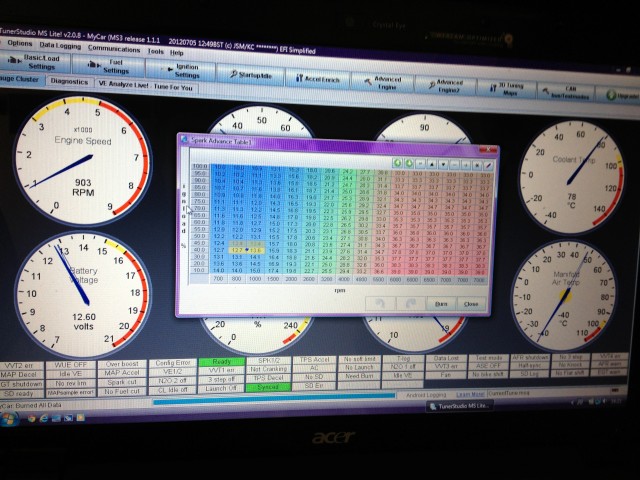Click the 10.0 load axis bin

[x=199, y=270]
